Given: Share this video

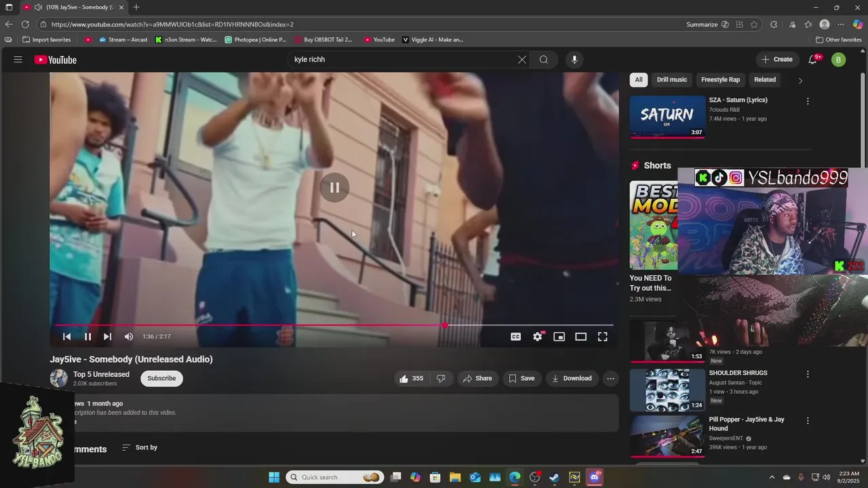Looking at the screenshot, I should 477,378.
